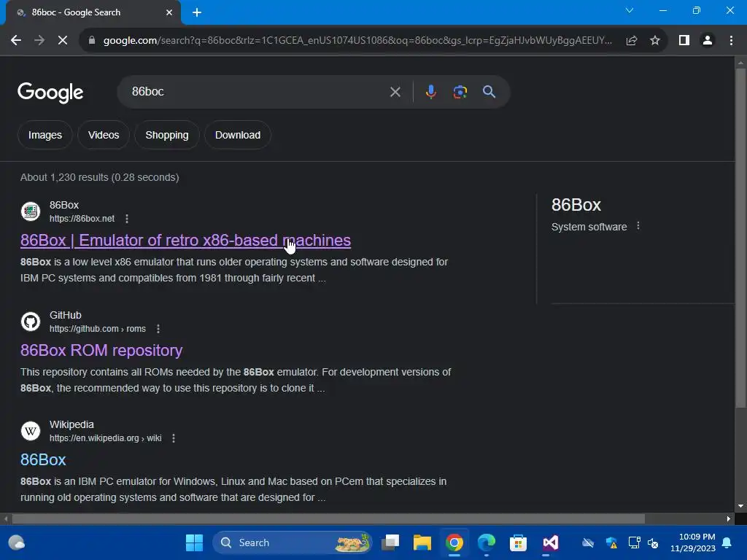Select the Images filter
747x560 pixels.
tap(44, 135)
